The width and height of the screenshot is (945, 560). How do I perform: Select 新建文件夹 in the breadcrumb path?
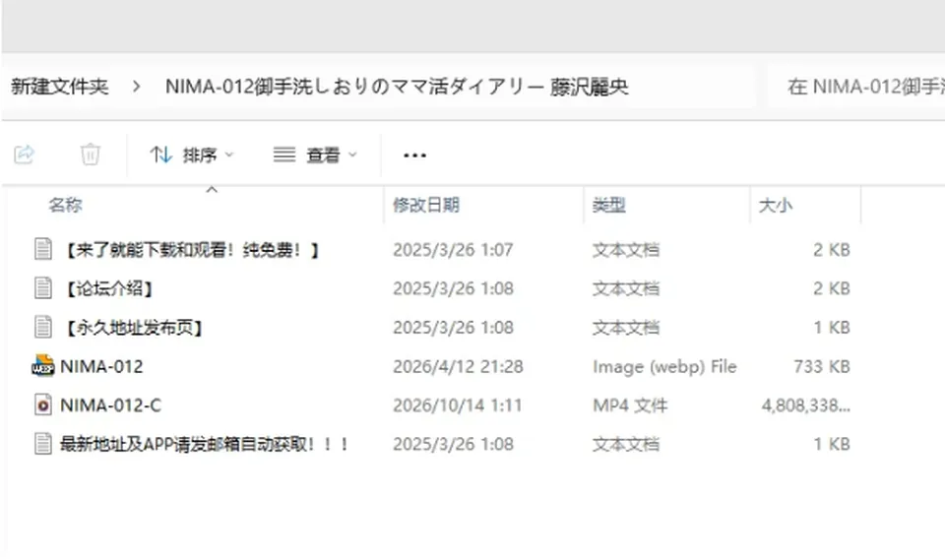60,87
